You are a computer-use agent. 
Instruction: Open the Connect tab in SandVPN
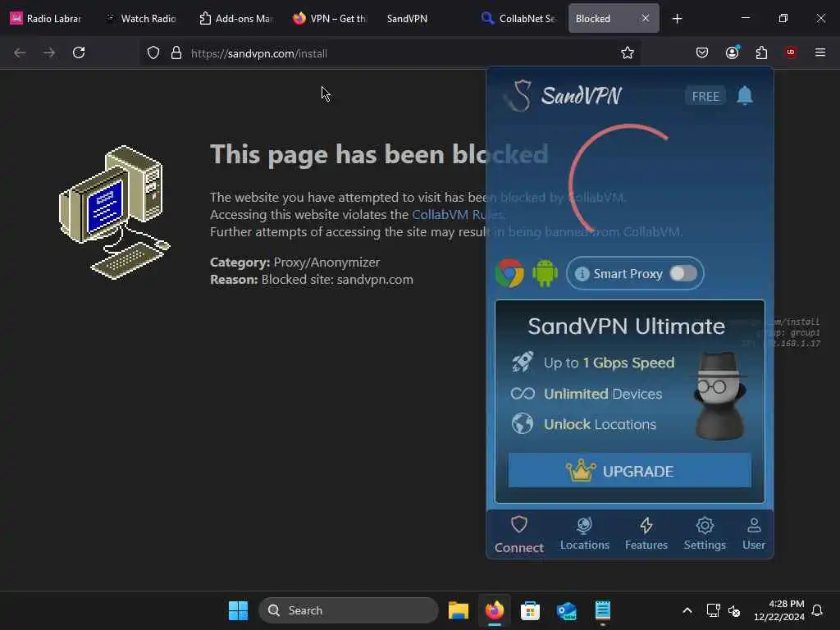(x=518, y=535)
